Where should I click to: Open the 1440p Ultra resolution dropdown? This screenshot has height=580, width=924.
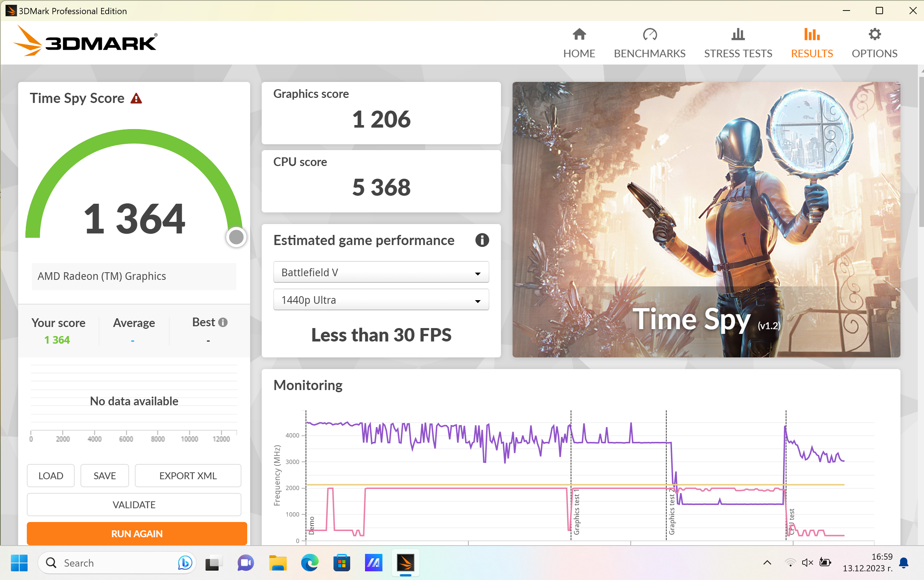coord(381,300)
